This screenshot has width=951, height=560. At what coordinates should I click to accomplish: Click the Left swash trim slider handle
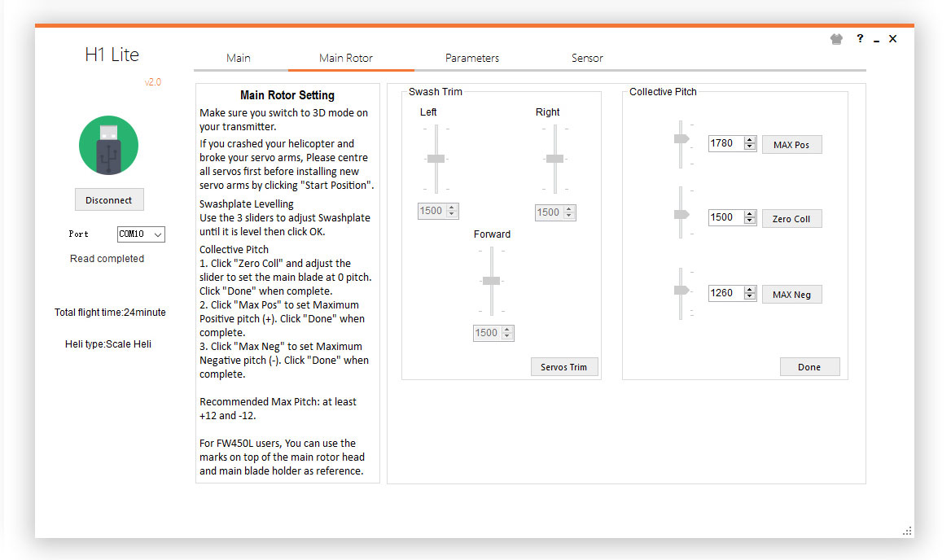436,159
